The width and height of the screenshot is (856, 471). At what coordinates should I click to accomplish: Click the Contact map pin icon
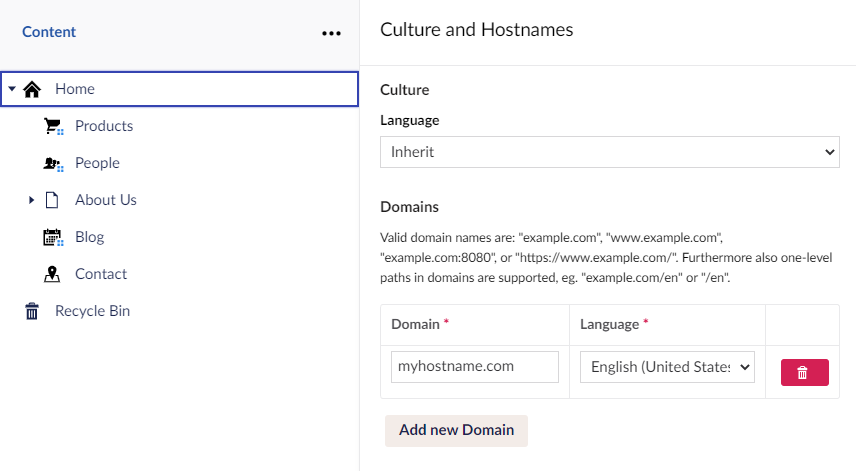pos(52,274)
